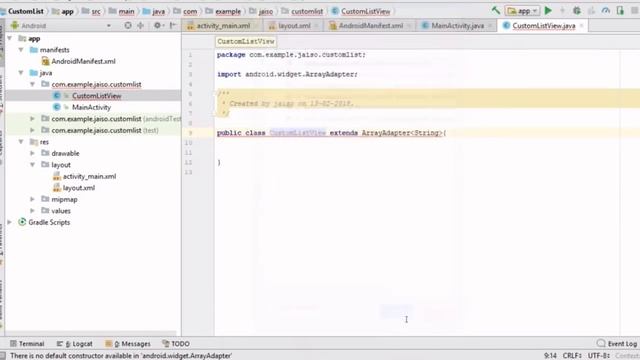Click example breadcrumb in navigation bar
The height and width of the screenshot is (360, 640).
click(228, 11)
